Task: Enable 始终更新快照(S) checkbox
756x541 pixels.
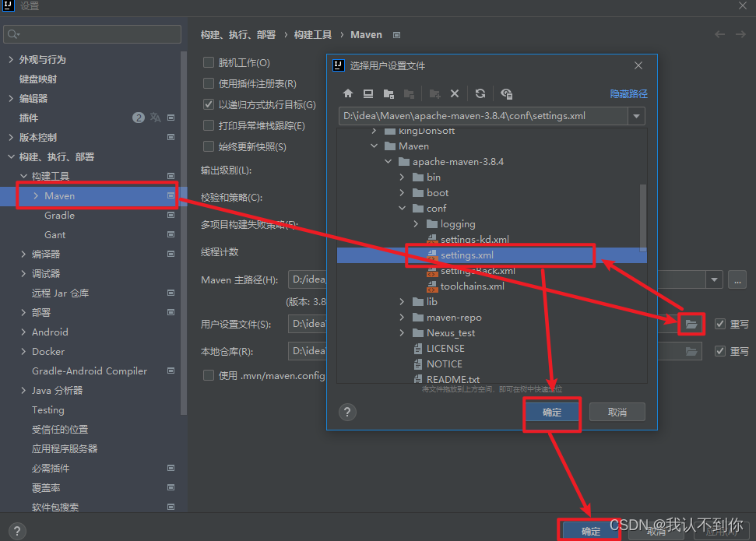Action: click(209, 146)
